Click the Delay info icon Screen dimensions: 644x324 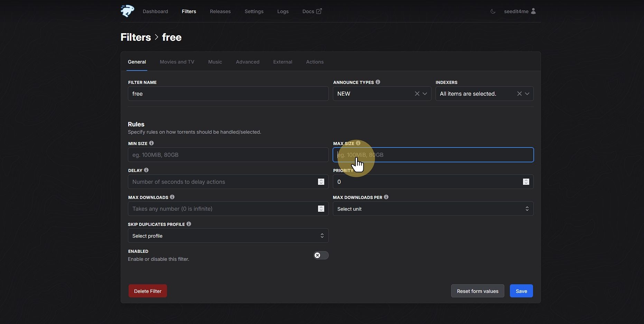[146, 170]
